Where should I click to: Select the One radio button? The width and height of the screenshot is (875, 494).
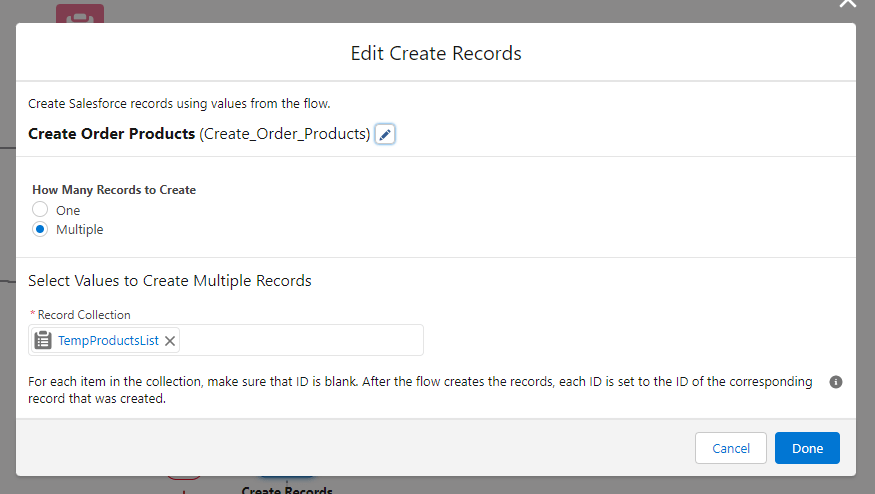[40, 210]
